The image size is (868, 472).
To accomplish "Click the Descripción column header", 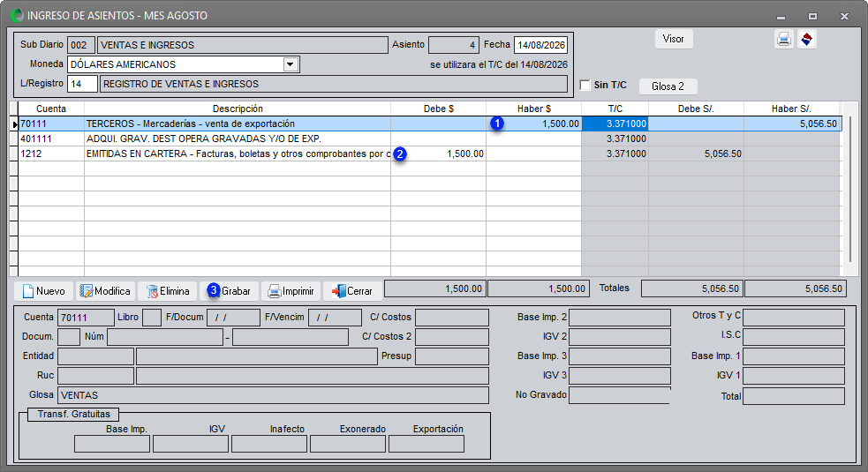I will click(238, 109).
